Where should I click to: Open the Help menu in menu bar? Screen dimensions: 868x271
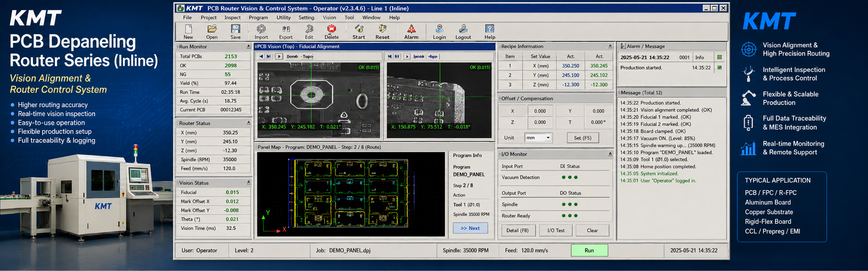[395, 17]
